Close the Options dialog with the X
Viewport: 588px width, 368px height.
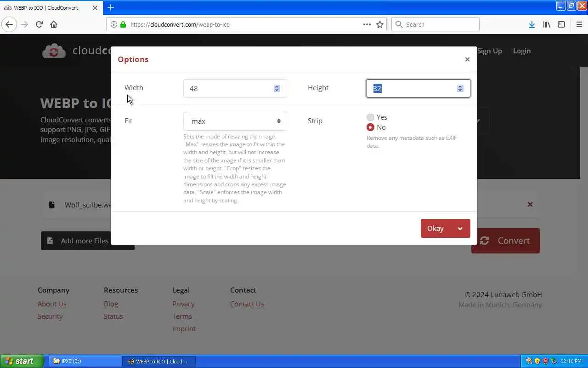click(x=467, y=59)
